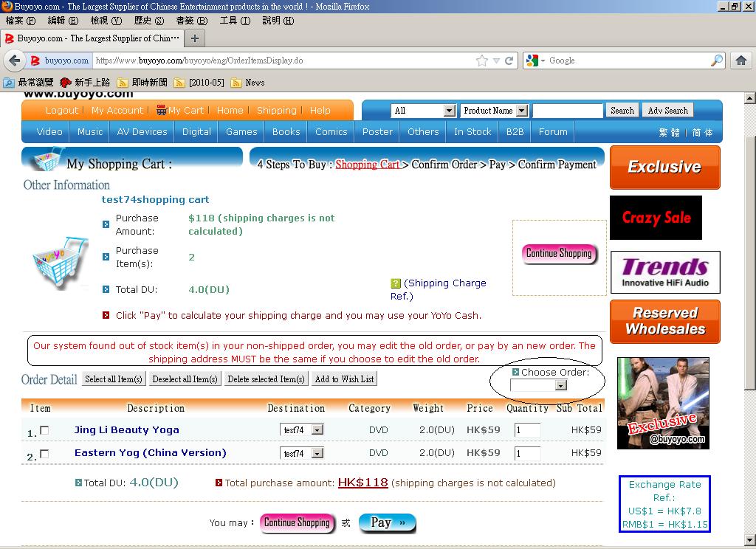Screen dimensions: 756x549
Task: Open My Account link
Action: click(x=117, y=111)
